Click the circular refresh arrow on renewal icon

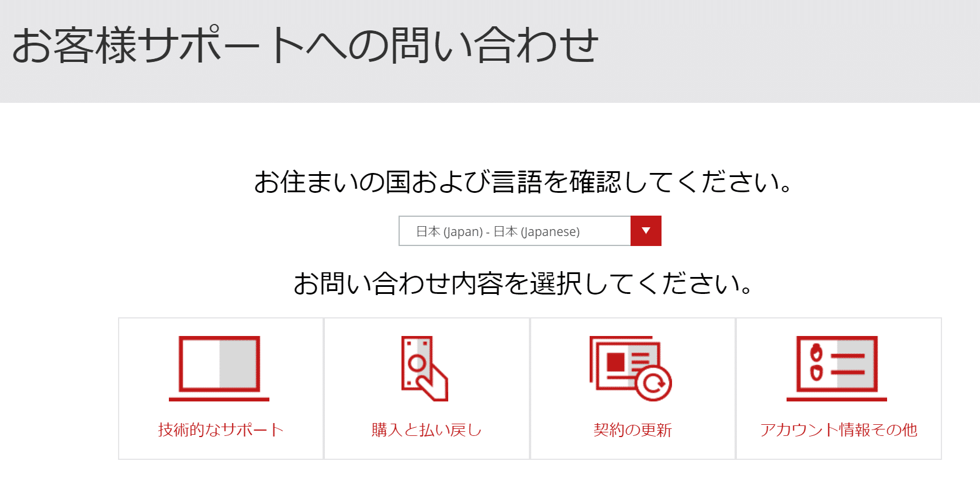tap(654, 383)
